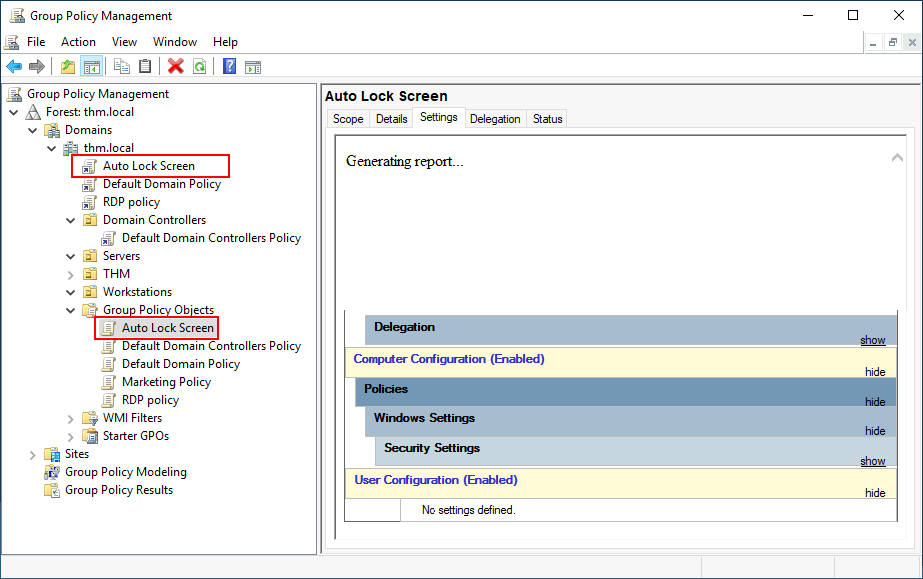Expand the WMI Filters node
Image resolution: width=923 pixels, height=579 pixels.
pos(70,417)
